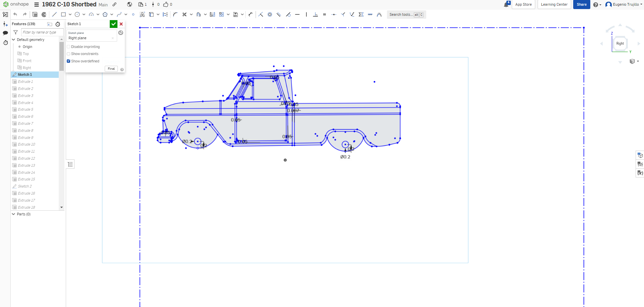The image size is (644, 307).
Task: Select the Sketch fillet tool
Action: (x=175, y=14)
